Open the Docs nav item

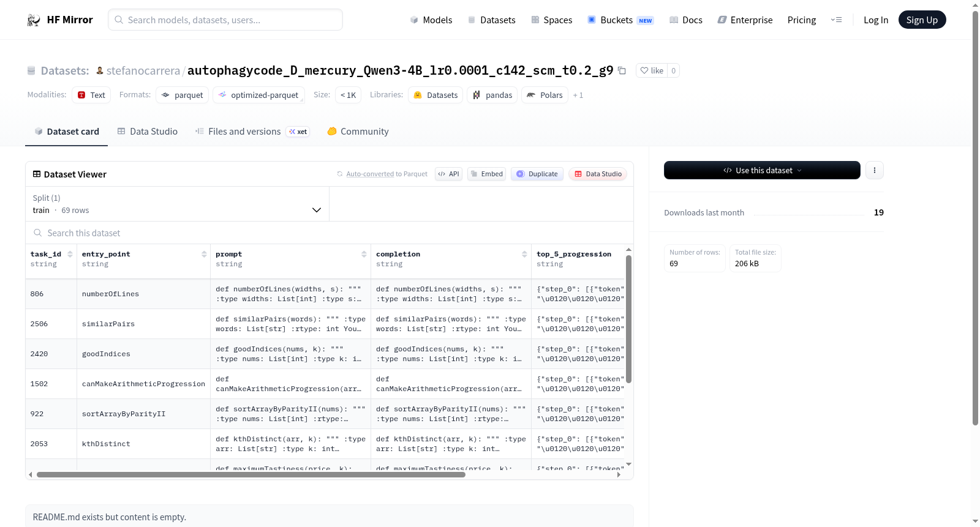pos(686,20)
